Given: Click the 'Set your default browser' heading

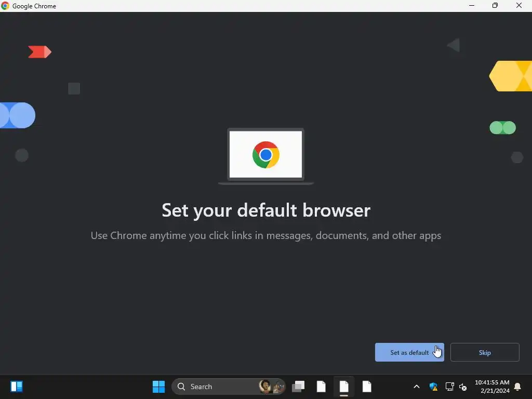Looking at the screenshot, I should click(x=266, y=210).
